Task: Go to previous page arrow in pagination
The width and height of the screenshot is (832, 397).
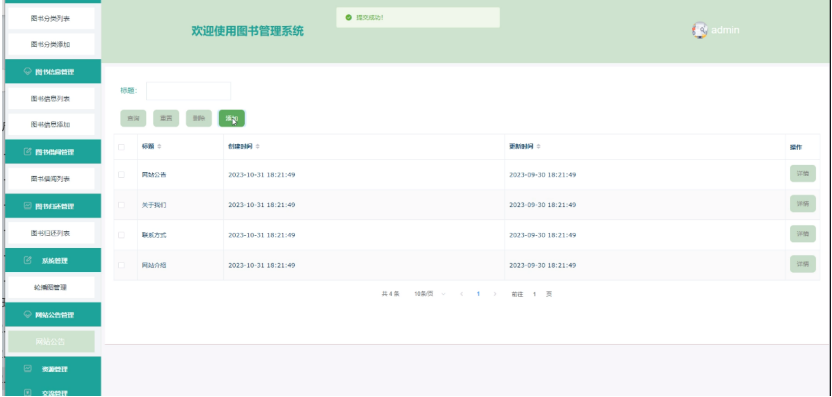Action: (461, 294)
